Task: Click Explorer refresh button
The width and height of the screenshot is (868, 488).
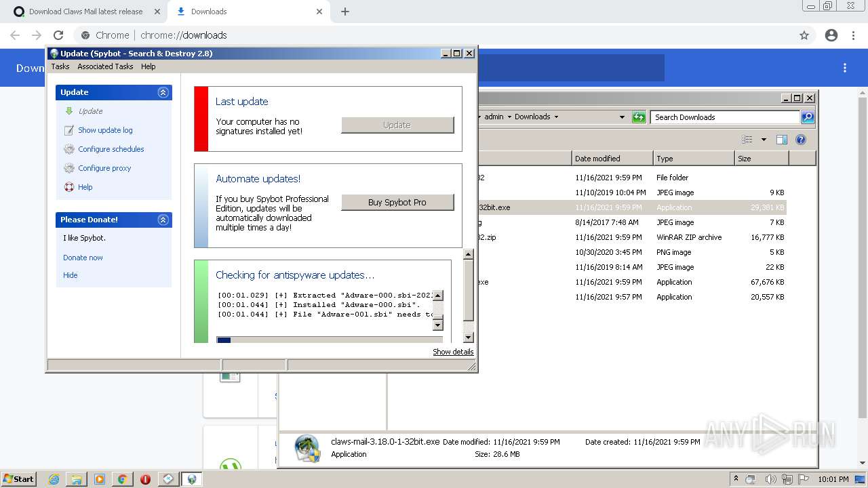Action: (639, 117)
